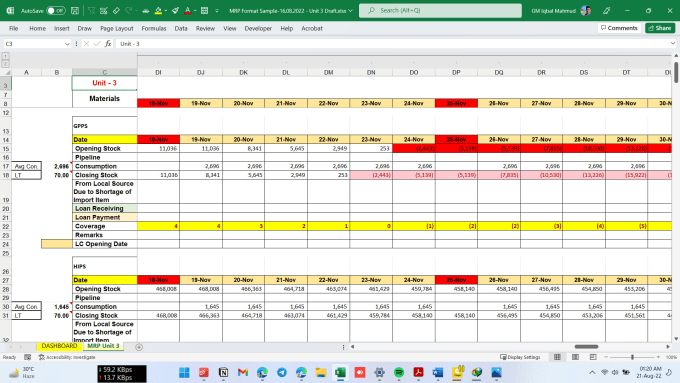This screenshot has width=680, height=383.
Task: Click the vertical scrollbar thumb
Action: (676, 72)
